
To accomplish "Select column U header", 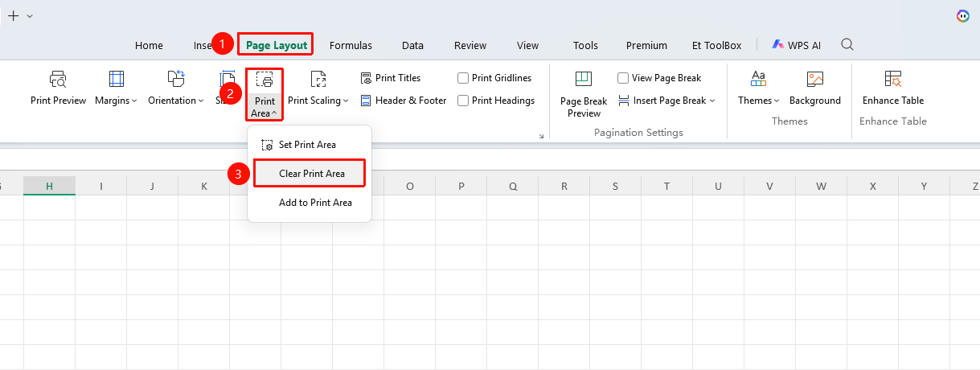I will coord(718,186).
